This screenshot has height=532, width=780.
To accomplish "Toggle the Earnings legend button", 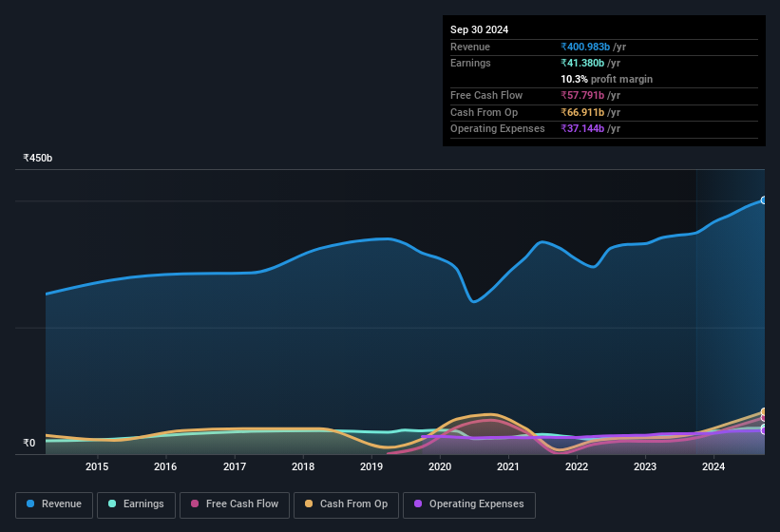I will coord(136,505).
